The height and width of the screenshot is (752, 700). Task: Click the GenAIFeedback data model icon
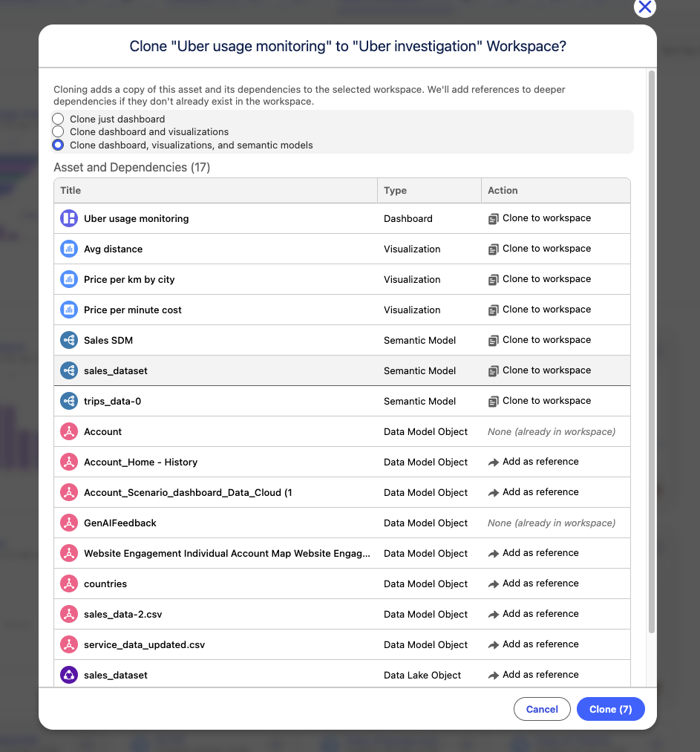coord(69,523)
